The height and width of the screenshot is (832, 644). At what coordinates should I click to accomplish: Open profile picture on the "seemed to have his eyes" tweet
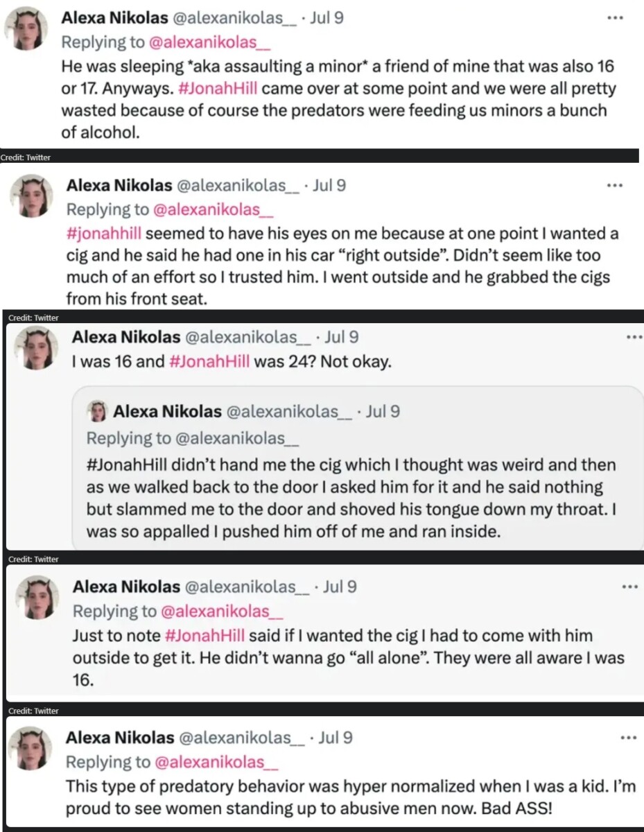[x=31, y=196]
